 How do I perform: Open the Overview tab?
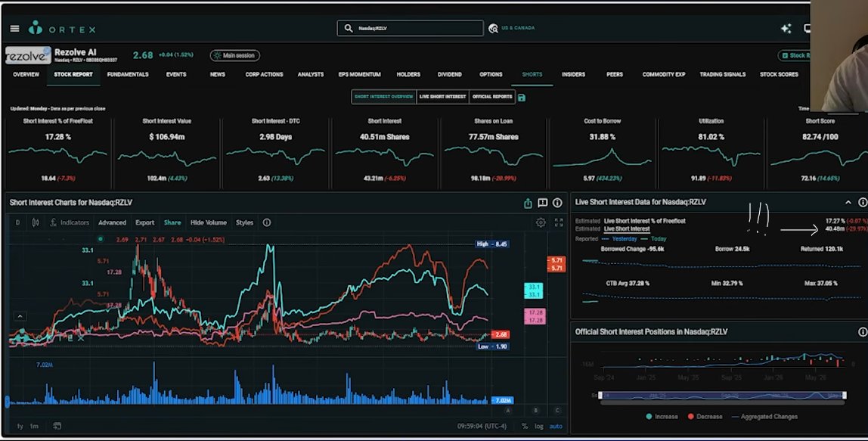tap(26, 74)
